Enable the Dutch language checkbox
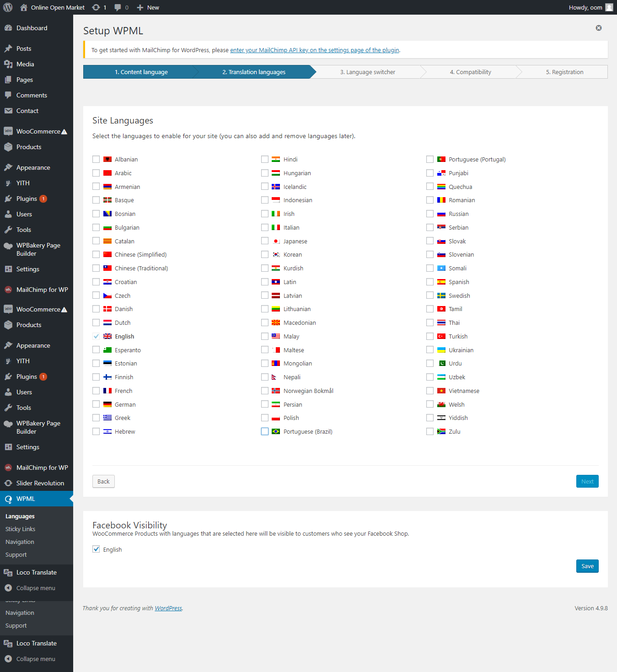This screenshot has width=617, height=672. [x=96, y=323]
